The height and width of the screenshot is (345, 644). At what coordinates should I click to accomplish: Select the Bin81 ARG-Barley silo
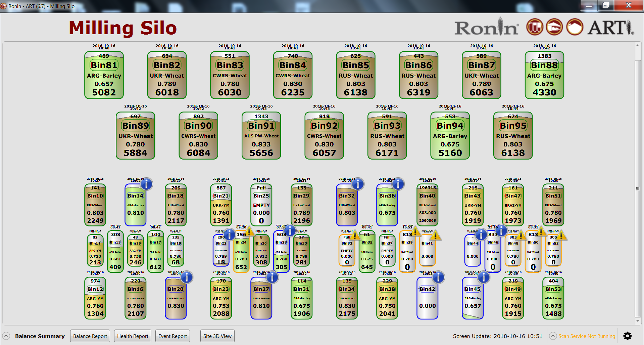(x=104, y=75)
